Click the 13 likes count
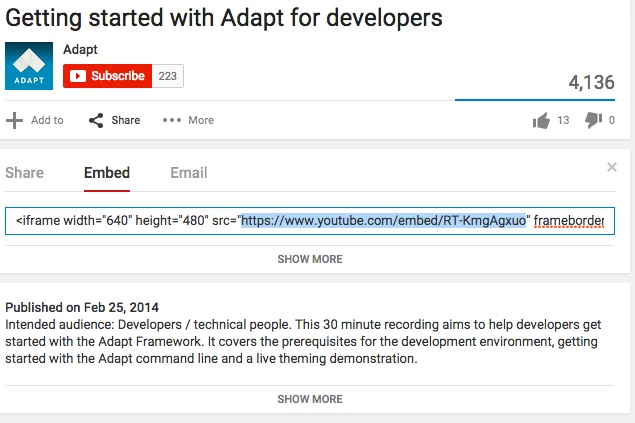 click(563, 120)
